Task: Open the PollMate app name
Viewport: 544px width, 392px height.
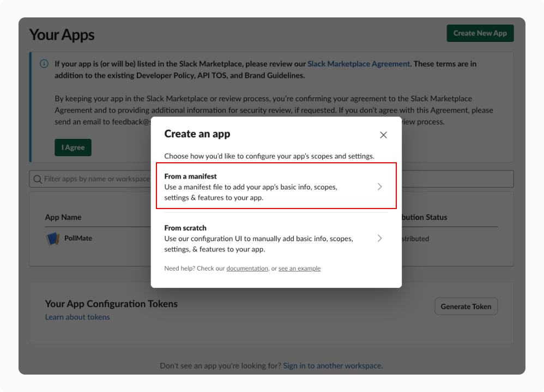Action: [78, 238]
